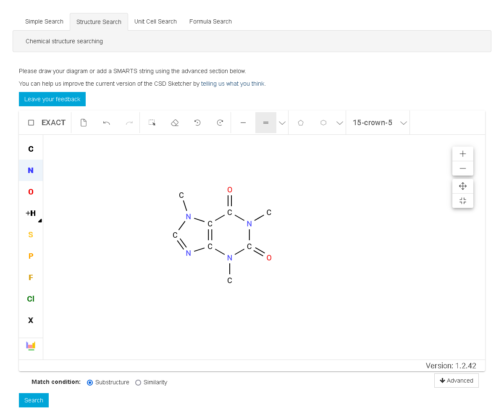
Task: Select the Eraser tool in the sketcher toolbar
Action: point(175,122)
